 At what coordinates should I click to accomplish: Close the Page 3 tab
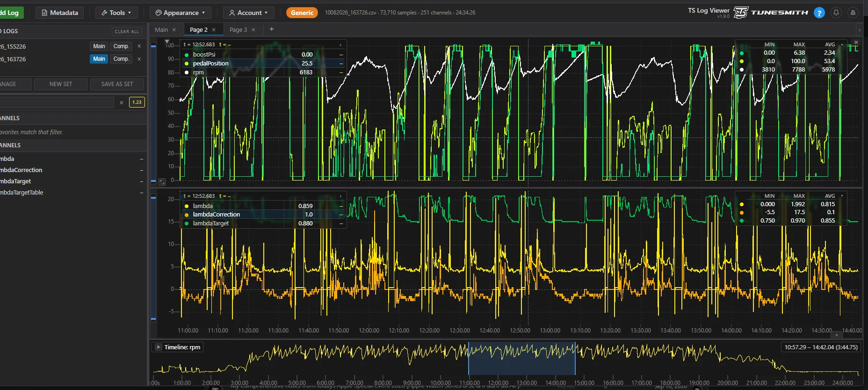pyautogui.click(x=253, y=30)
